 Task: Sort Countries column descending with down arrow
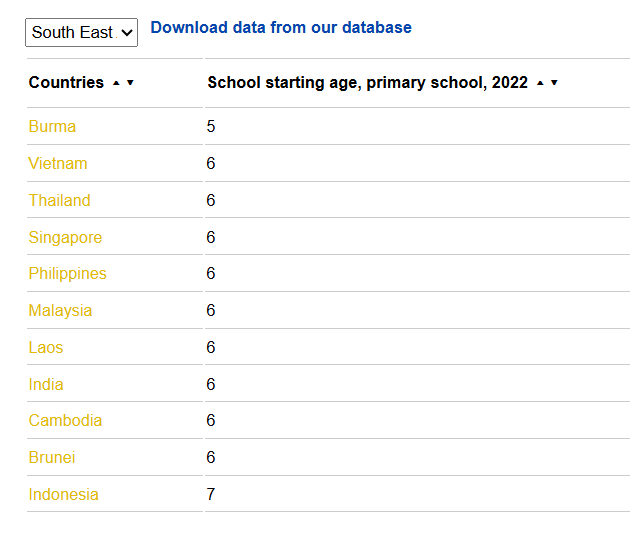coord(130,83)
